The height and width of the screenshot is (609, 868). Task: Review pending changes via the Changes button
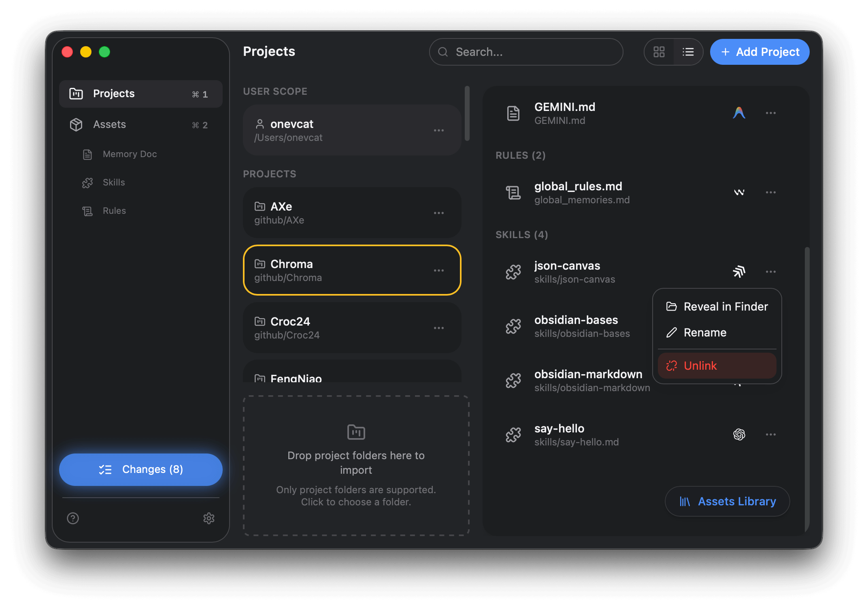(140, 469)
